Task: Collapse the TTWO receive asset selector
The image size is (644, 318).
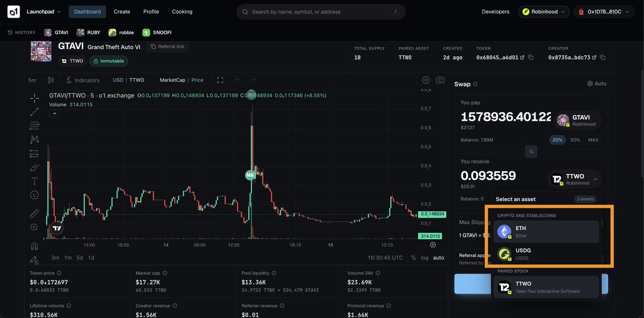Action: [x=575, y=179]
